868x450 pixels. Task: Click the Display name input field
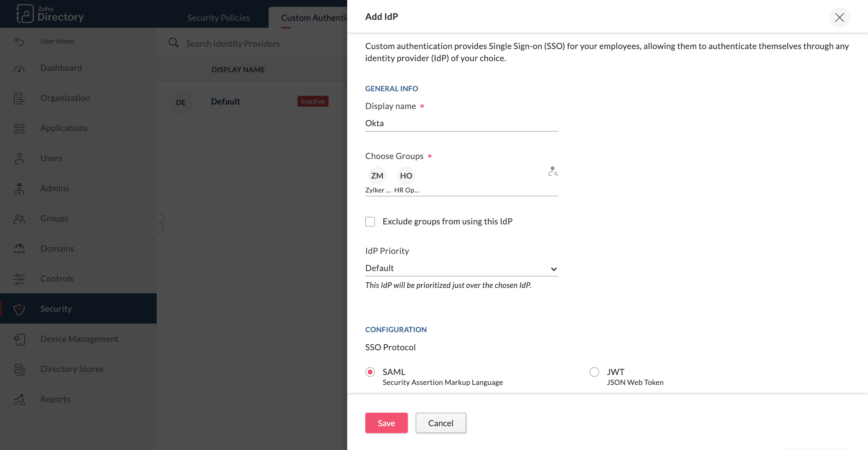pos(461,123)
